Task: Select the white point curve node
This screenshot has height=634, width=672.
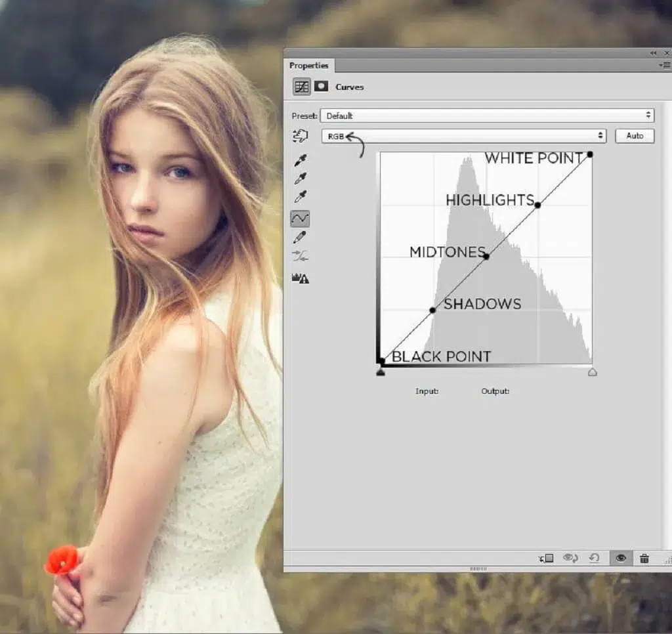Action: (590, 154)
